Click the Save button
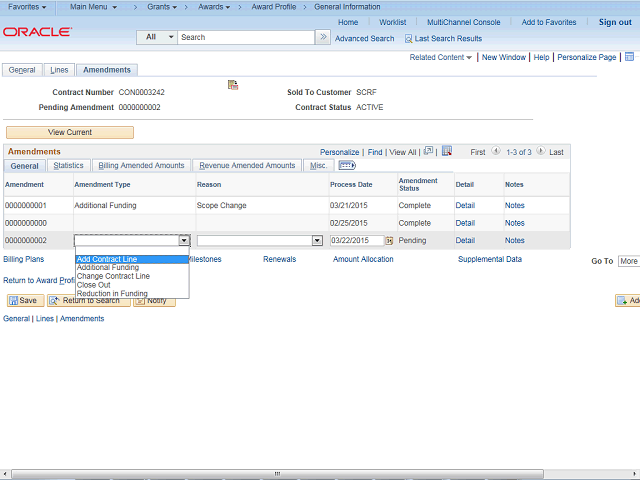The width and height of the screenshot is (640, 480). click(25, 300)
